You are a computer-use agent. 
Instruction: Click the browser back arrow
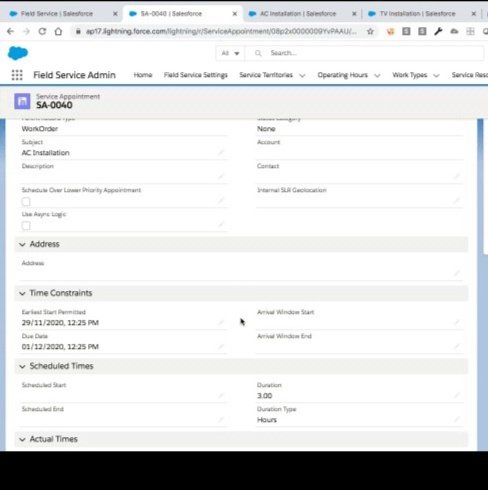10,31
